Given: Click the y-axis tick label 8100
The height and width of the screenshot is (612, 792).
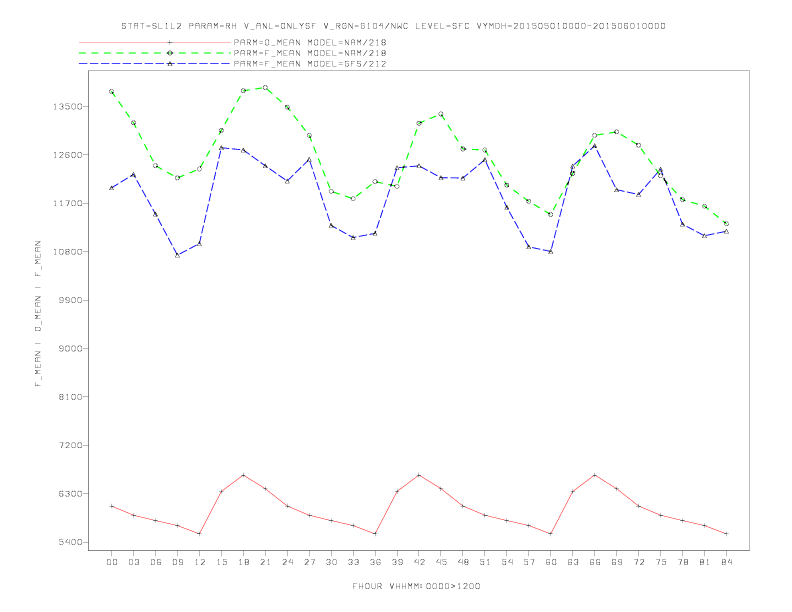Looking at the screenshot, I should pos(70,397).
